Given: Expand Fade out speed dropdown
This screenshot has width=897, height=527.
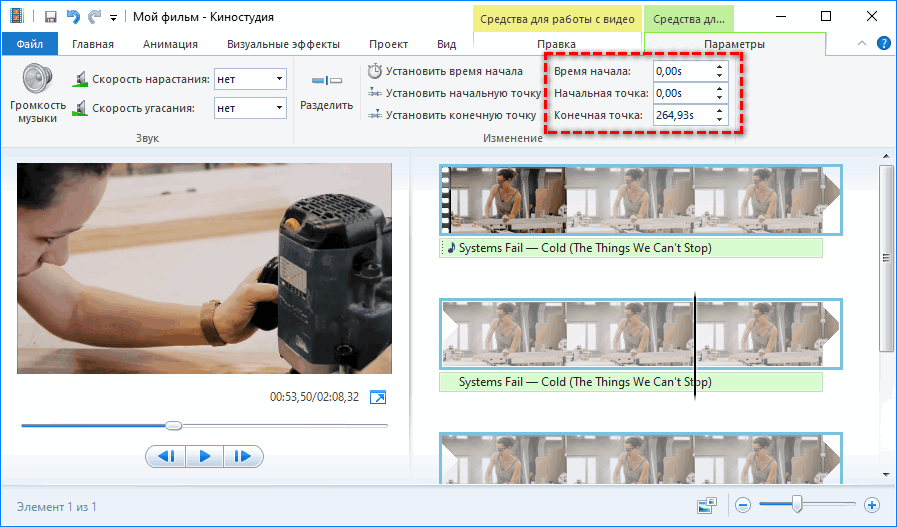Looking at the screenshot, I should 278,108.
